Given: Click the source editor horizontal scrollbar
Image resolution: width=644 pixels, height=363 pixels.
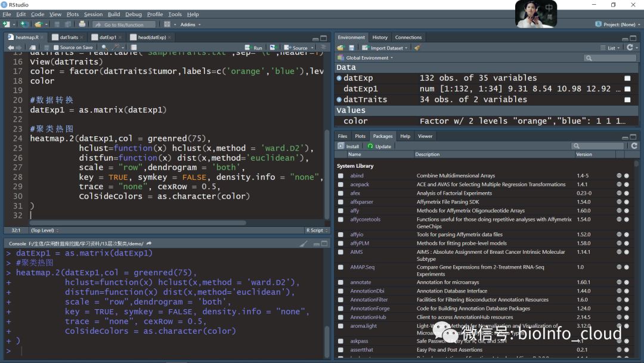Looking at the screenshot, I should 138,223.
